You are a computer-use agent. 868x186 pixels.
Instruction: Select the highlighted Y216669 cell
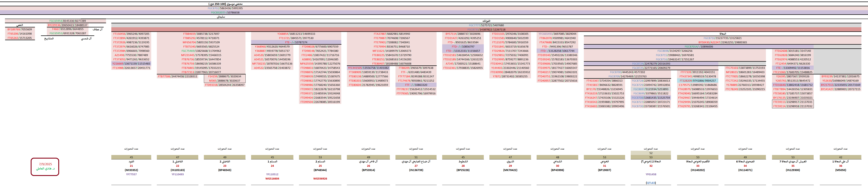[131, 64]
